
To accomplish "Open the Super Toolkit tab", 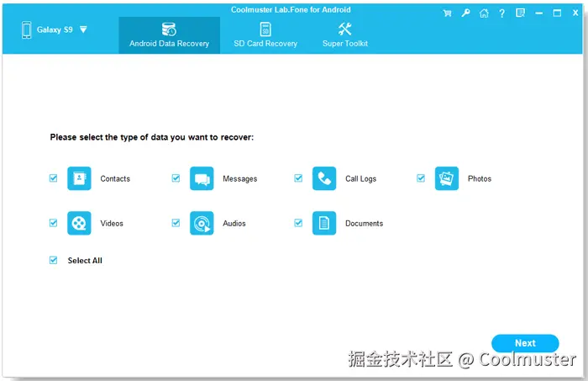I will coord(345,35).
